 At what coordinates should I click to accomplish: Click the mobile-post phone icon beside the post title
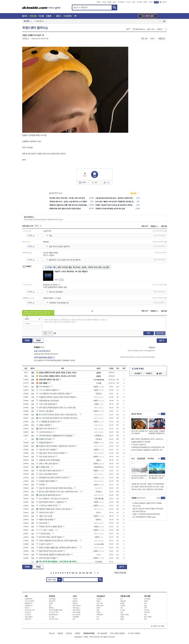click(x=43, y=35)
